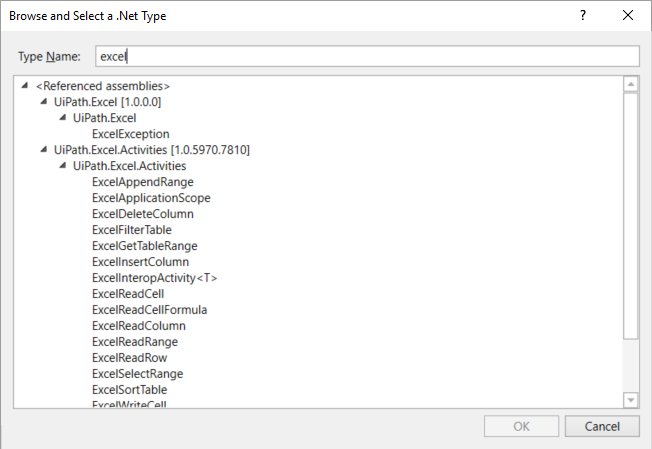Select the ExcelReadRange type

pyautogui.click(x=135, y=342)
